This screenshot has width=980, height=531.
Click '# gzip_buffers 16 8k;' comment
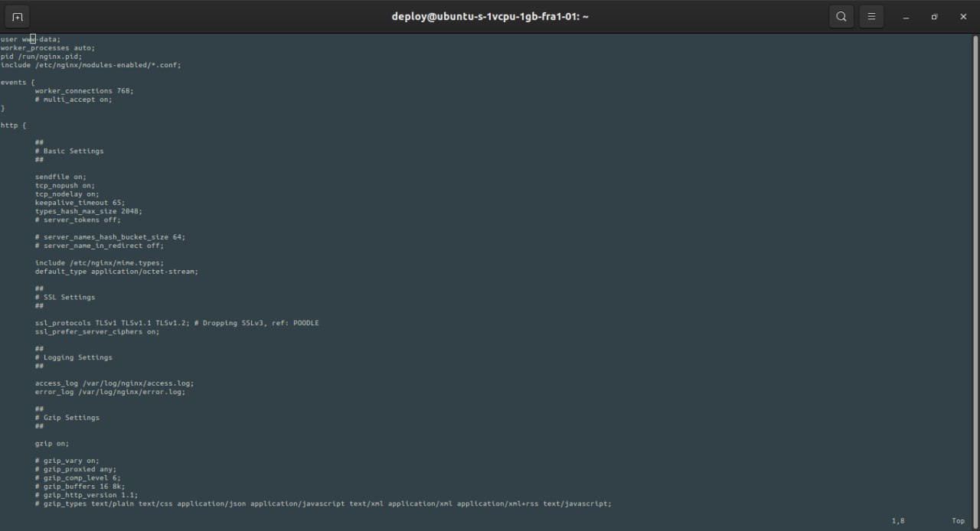pyautogui.click(x=80, y=487)
